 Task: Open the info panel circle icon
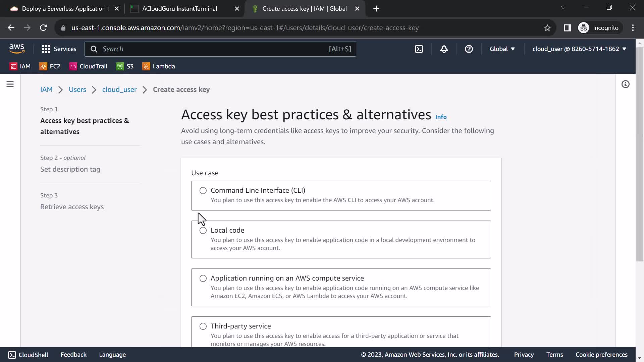click(625, 84)
